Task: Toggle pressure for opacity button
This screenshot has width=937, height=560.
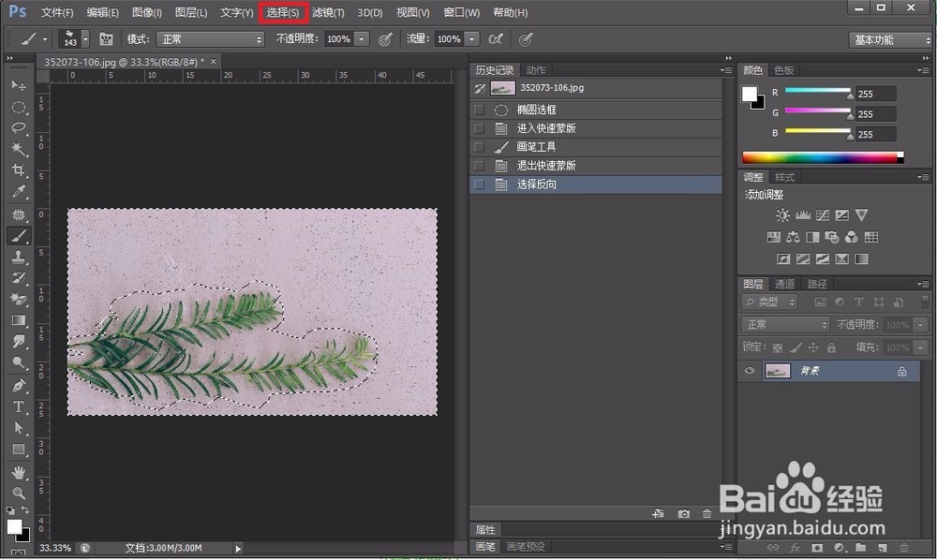Action: pyautogui.click(x=385, y=39)
